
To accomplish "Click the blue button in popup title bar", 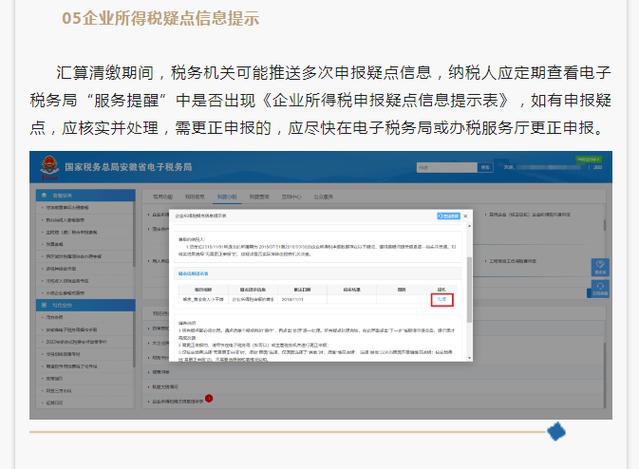I will [448, 216].
